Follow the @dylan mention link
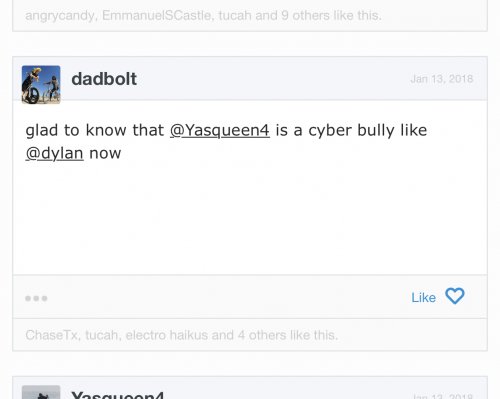The width and height of the screenshot is (500, 399). 54,153
